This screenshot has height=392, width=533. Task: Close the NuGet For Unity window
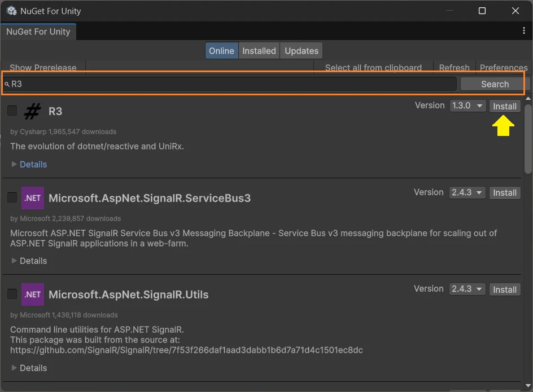[515, 11]
